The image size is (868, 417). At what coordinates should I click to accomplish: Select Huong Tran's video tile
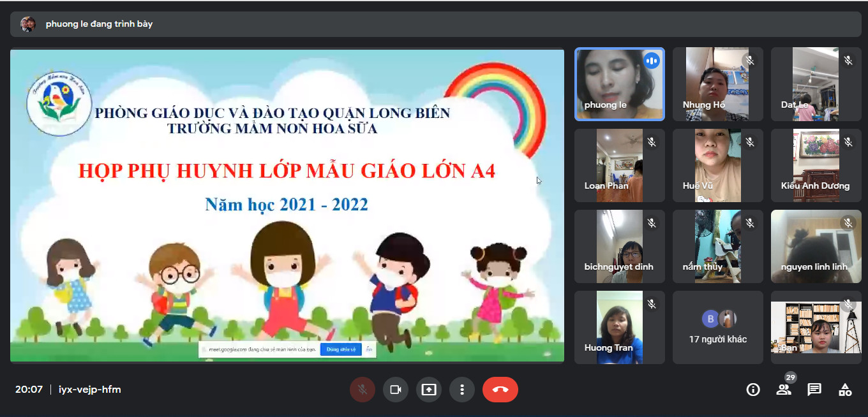point(619,328)
